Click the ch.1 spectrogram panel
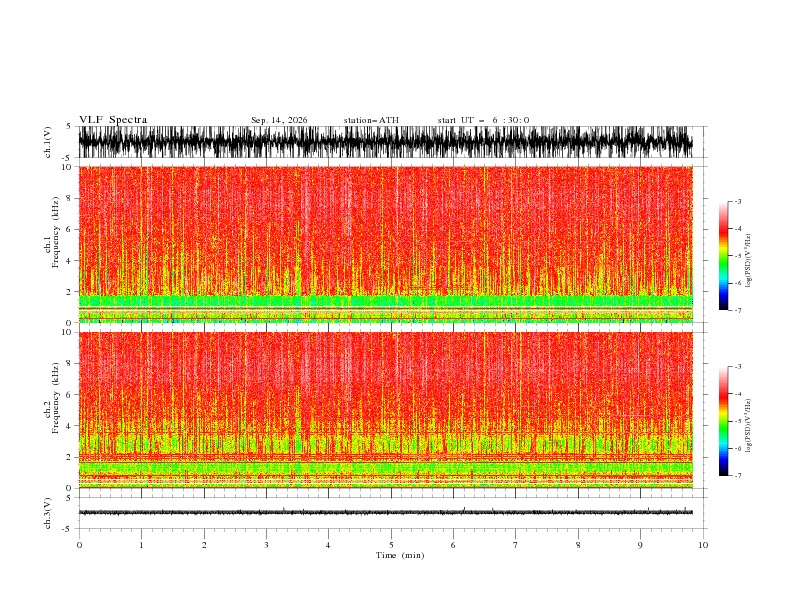The height and width of the screenshot is (612, 792). pos(386,244)
